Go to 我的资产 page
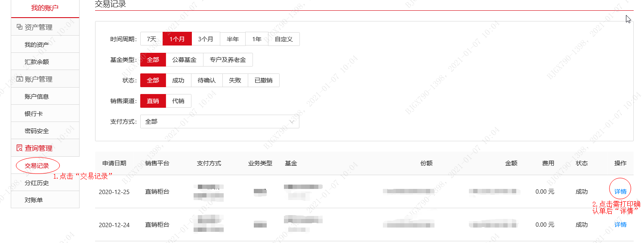Image resolution: width=644 pixels, height=243 pixels. 37,45
